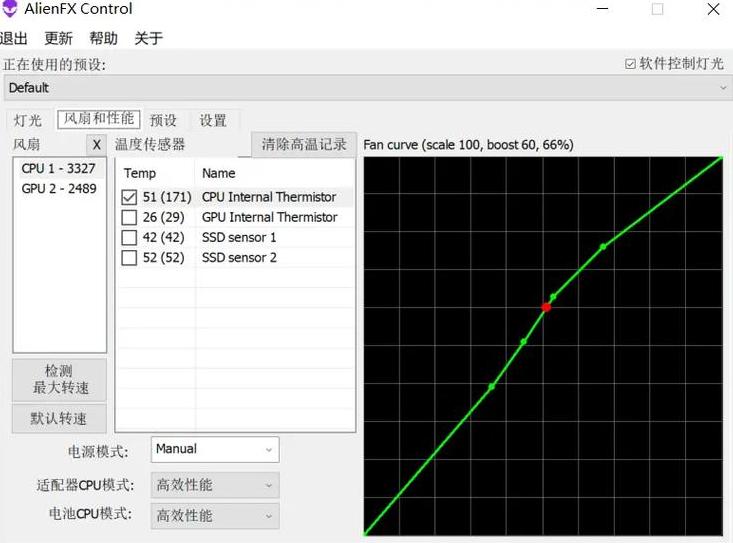Click the red current-temperature point on fan curve
This screenshot has height=543, width=733.
pyautogui.click(x=546, y=307)
